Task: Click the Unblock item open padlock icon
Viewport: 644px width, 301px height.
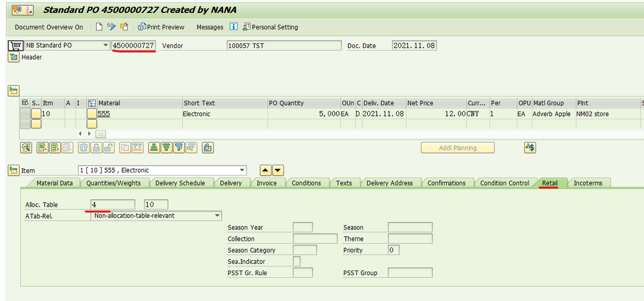Action: pyautogui.click(x=108, y=148)
